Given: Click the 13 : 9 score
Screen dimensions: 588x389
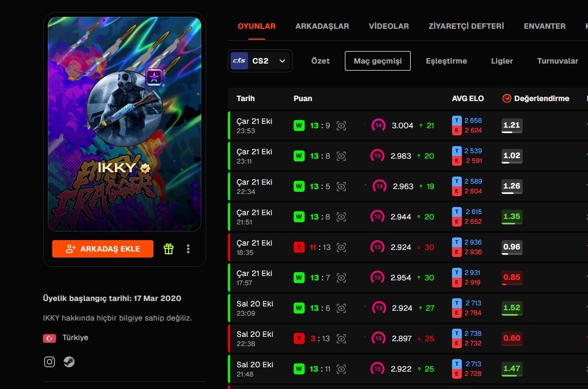Looking at the screenshot, I should click(320, 126).
